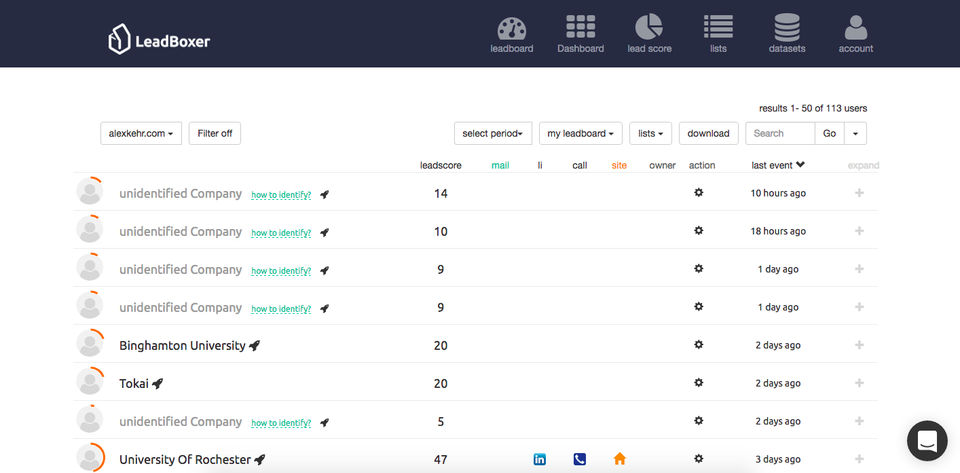The image size is (960, 473).
Task: Open the University Of Rochester lead name
Action: tap(185, 460)
